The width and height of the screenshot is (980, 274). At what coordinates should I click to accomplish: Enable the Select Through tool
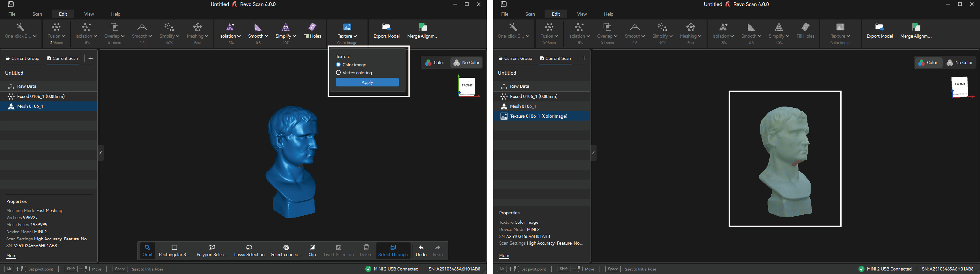[x=393, y=250]
